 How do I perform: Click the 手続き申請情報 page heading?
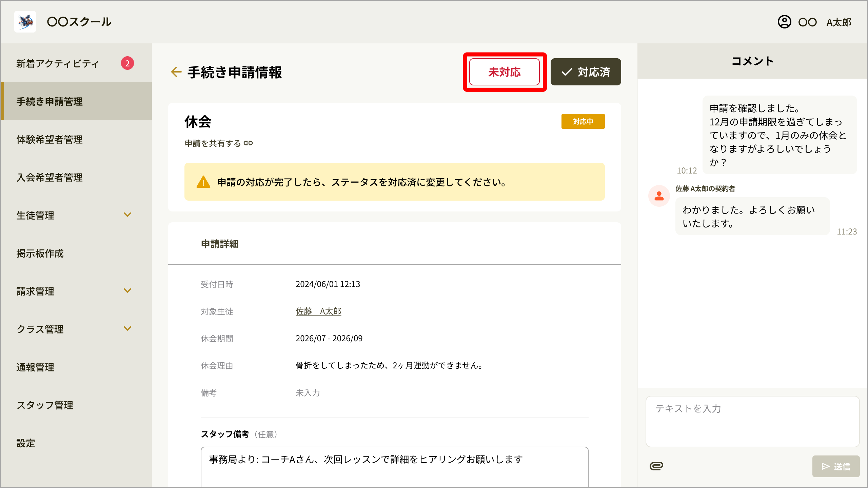235,72
